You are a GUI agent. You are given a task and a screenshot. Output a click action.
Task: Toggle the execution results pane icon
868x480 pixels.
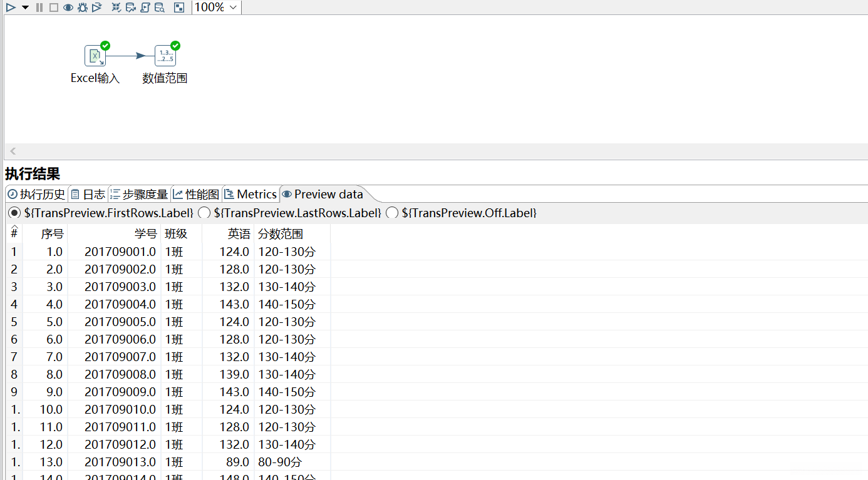pyautogui.click(x=179, y=8)
